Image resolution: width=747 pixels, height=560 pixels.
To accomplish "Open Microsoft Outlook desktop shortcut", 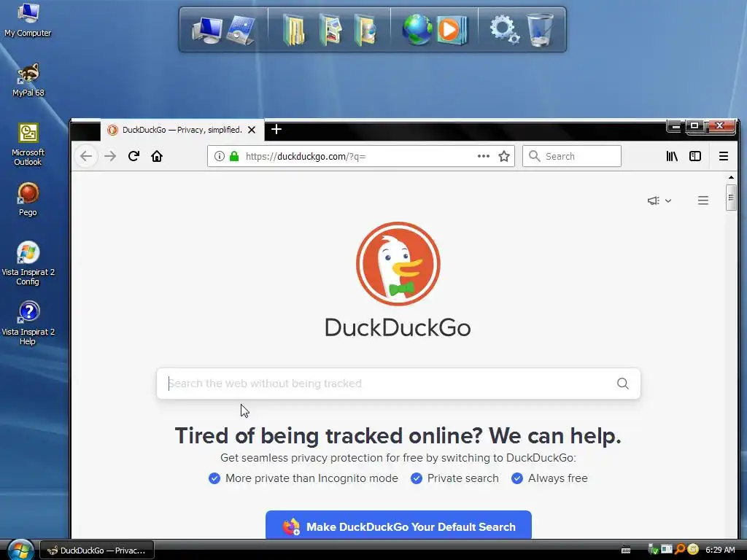I will (x=28, y=144).
